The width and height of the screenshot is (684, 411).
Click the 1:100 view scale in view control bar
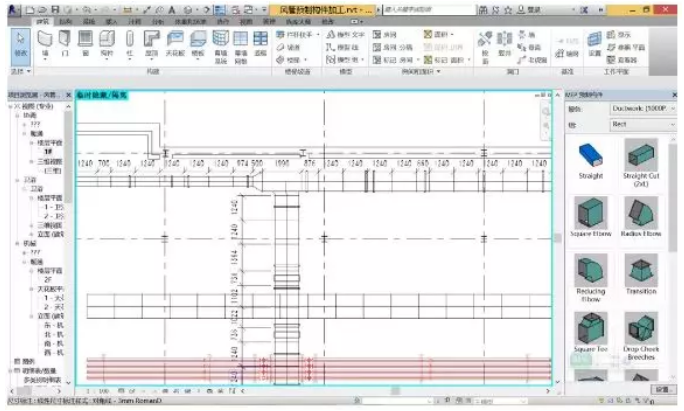[97, 391]
